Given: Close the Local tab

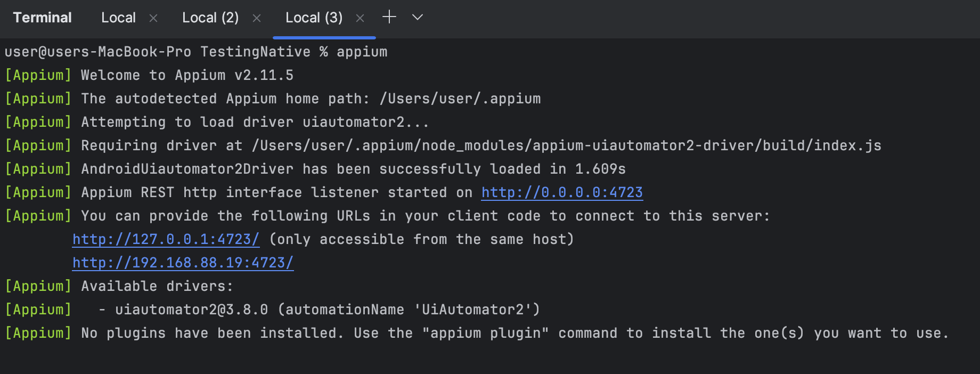Looking at the screenshot, I should [153, 18].
